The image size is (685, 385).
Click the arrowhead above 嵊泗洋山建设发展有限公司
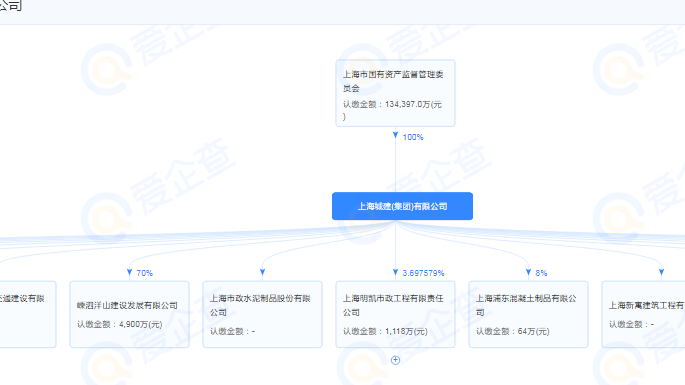[129, 273]
